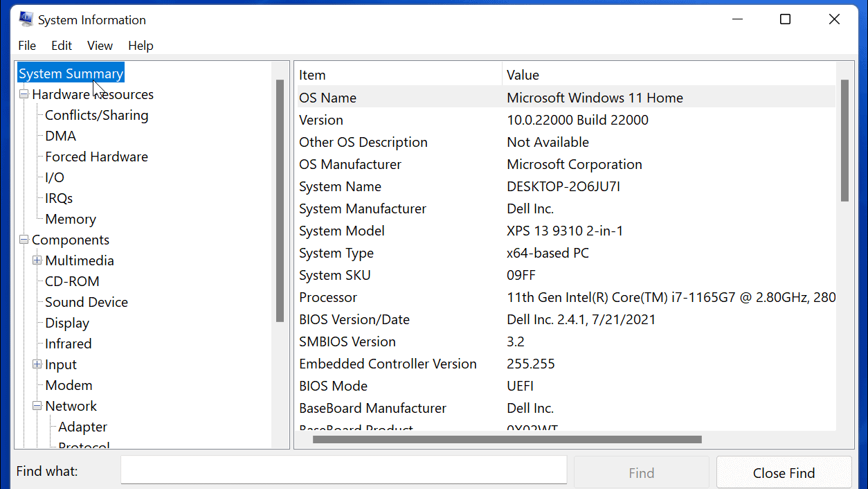
Task: Click the 'XPS 13 9310 2-in-1' value
Action: point(565,231)
